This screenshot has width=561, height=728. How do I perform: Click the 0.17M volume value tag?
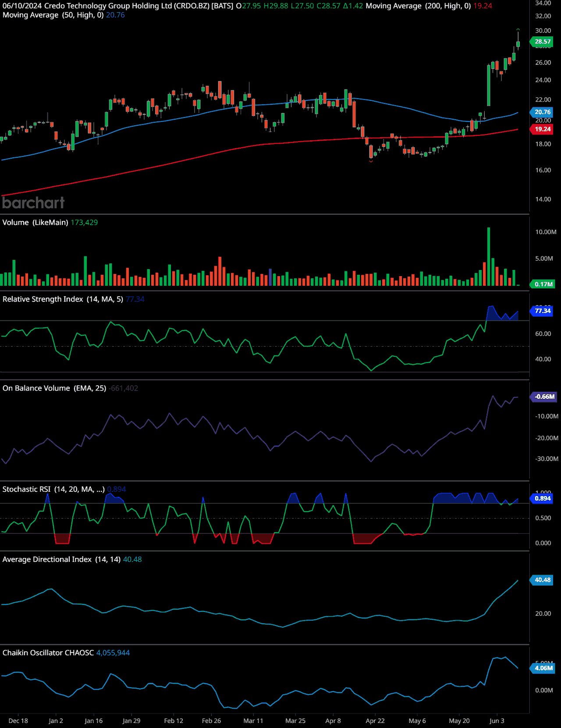(x=543, y=284)
